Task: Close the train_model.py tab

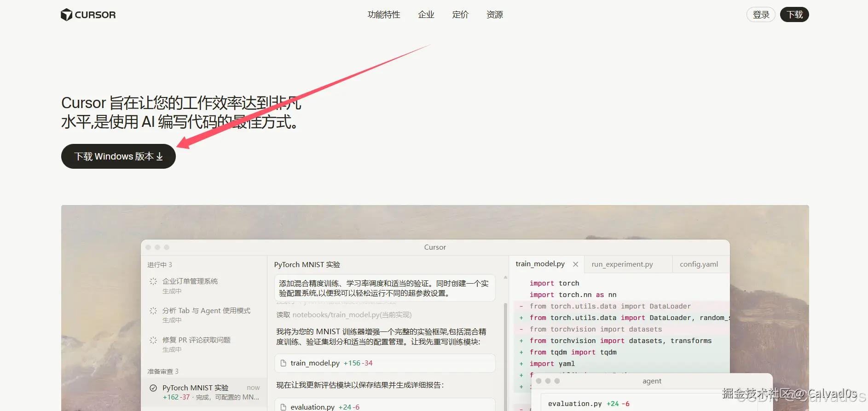Action: pos(575,264)
